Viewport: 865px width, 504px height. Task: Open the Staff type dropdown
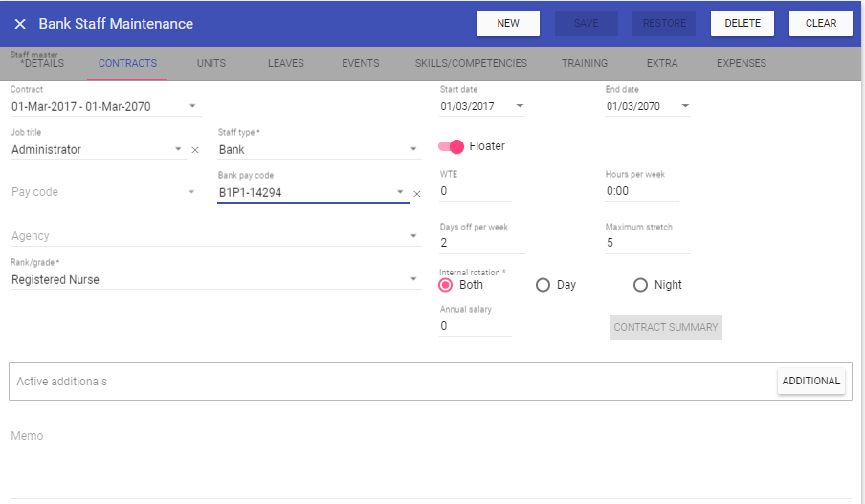click(413, 150)
